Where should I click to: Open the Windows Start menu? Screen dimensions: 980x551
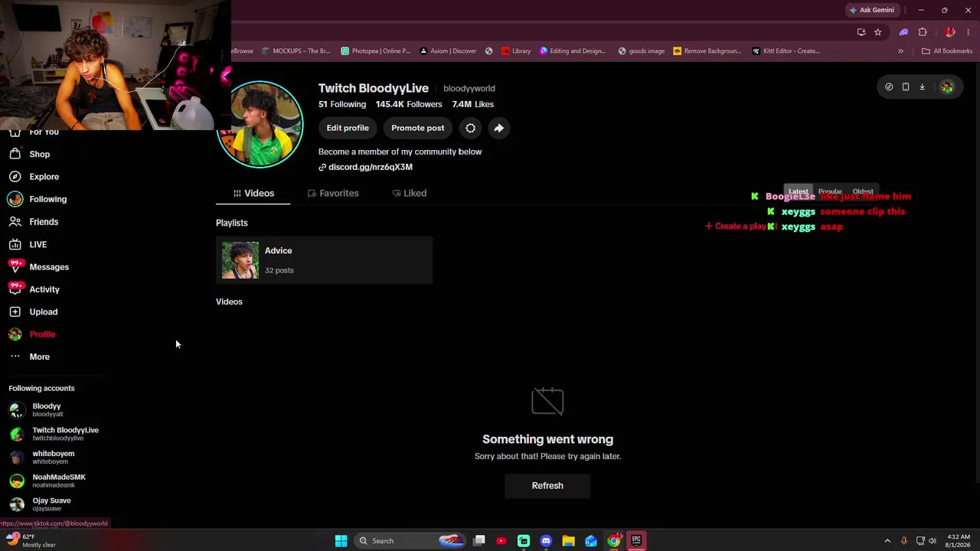pos(341,541)
